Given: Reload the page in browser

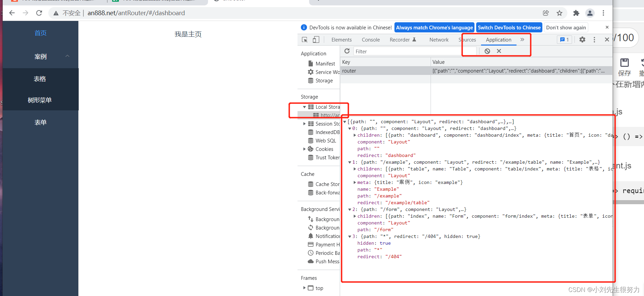Looking at the screenshot, I should [x=39, y=13].
